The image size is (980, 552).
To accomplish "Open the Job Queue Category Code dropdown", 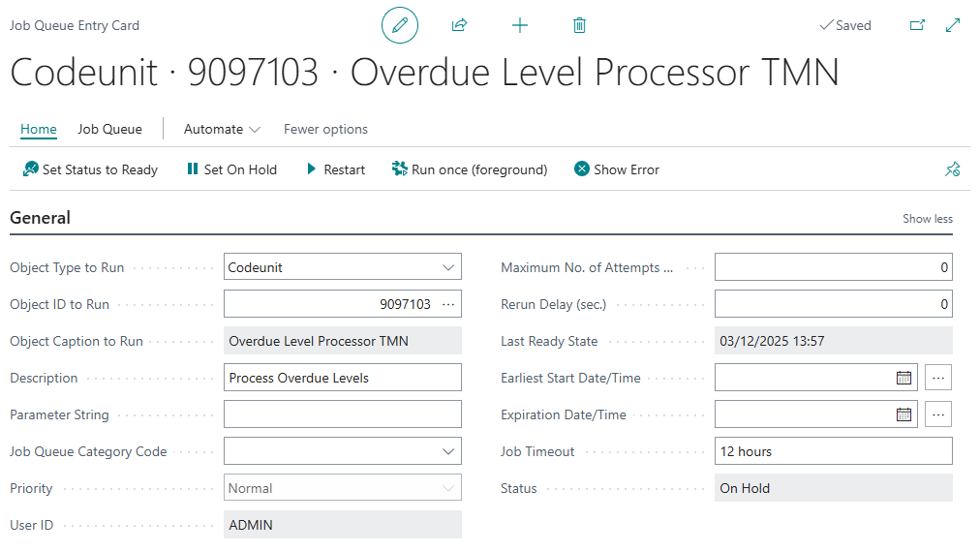I will coord(447,451).
